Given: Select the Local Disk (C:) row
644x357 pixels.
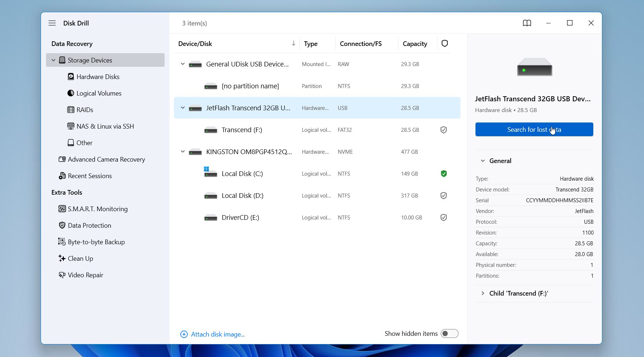Looking at the screenshot, I should click(x=317, y=173).
